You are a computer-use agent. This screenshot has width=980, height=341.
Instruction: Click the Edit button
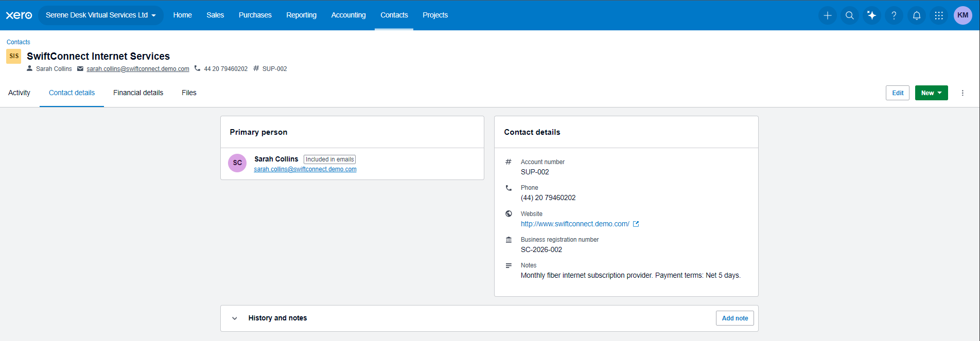(x=898, y=93)
